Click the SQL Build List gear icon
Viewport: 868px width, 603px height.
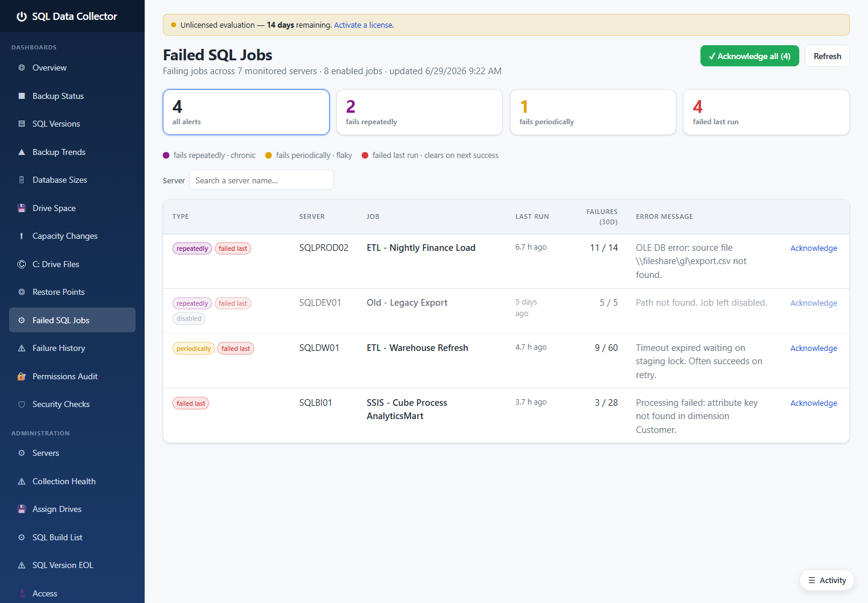click(22, 537)
